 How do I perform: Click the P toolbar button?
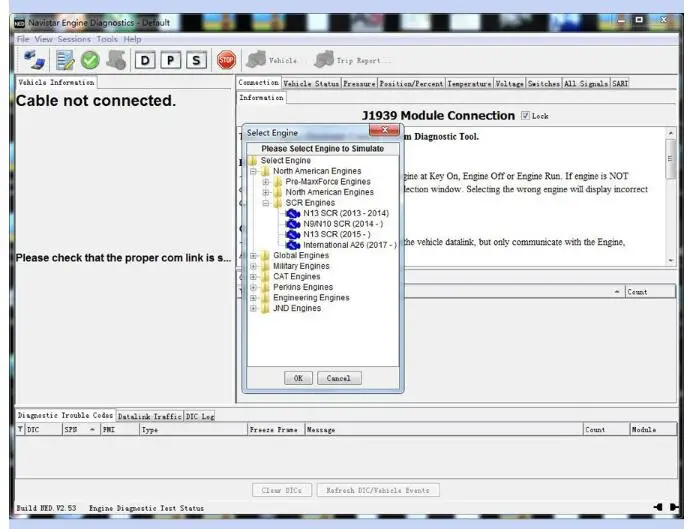[x=170, y=60]
